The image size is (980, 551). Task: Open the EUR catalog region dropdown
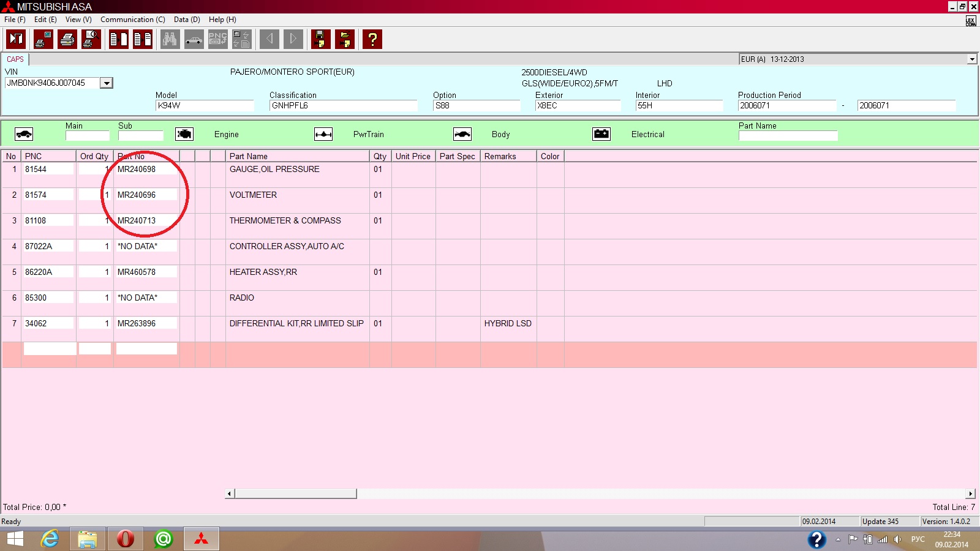pyautogui.click(x=971, y=59)
